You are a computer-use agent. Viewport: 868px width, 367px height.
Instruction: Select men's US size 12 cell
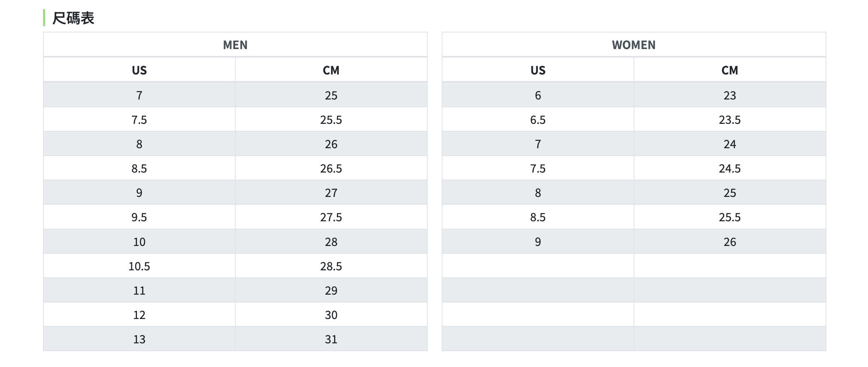point(139,315)
